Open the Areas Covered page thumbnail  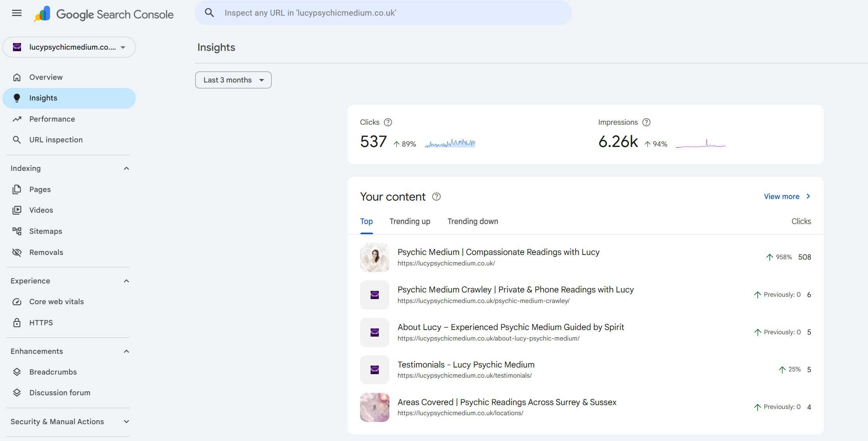375,407
